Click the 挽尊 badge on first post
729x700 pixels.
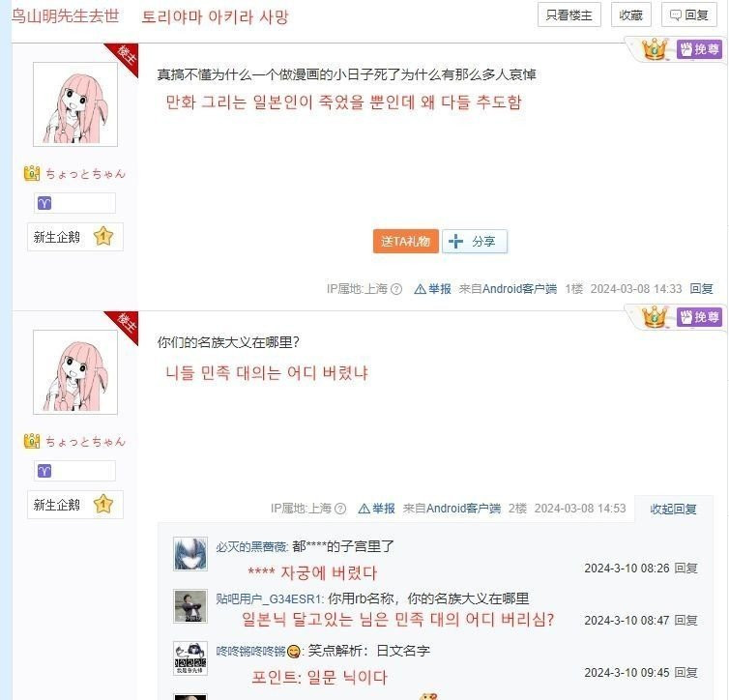(x=699, y=49)
